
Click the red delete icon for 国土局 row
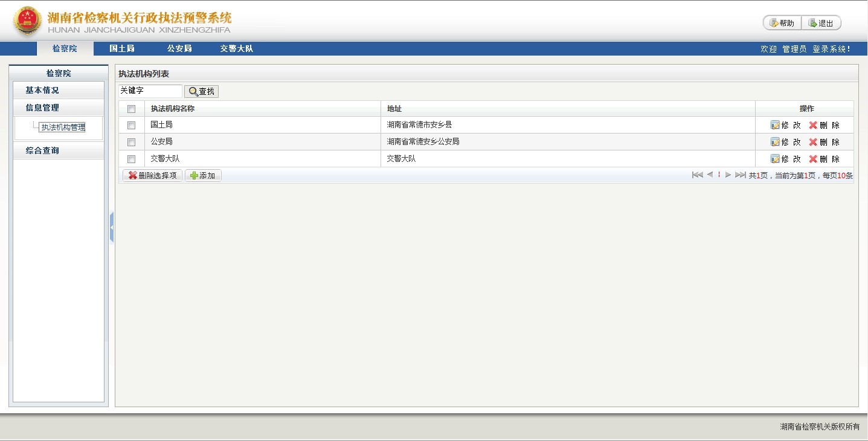pos(813,125)
